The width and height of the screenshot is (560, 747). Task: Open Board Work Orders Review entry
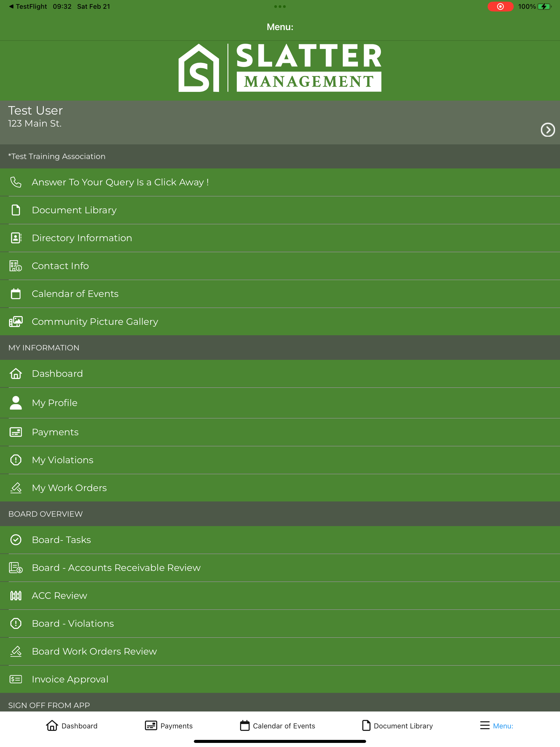(x=280, y=651)
